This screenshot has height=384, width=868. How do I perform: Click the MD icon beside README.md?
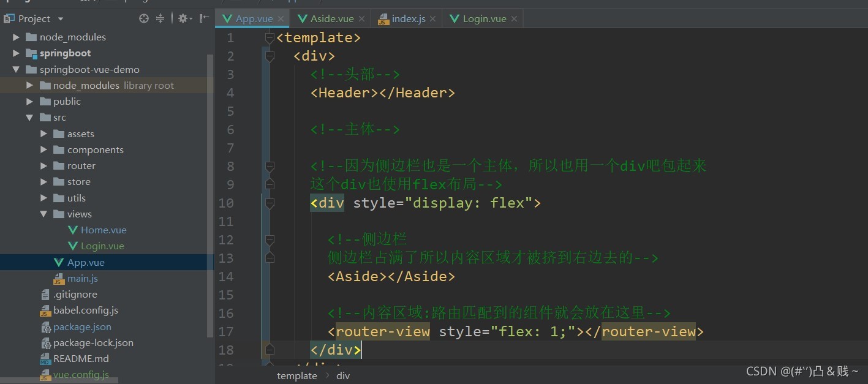point(45,359)
